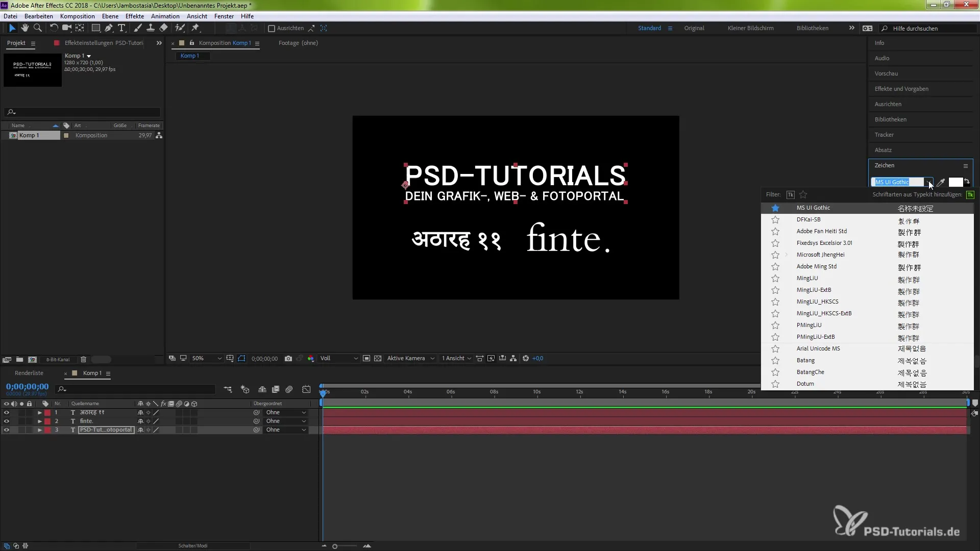Viewport: 980px width, 551px height.
Task: Switch to the Renderliste tab
Action: click(29, 373)
